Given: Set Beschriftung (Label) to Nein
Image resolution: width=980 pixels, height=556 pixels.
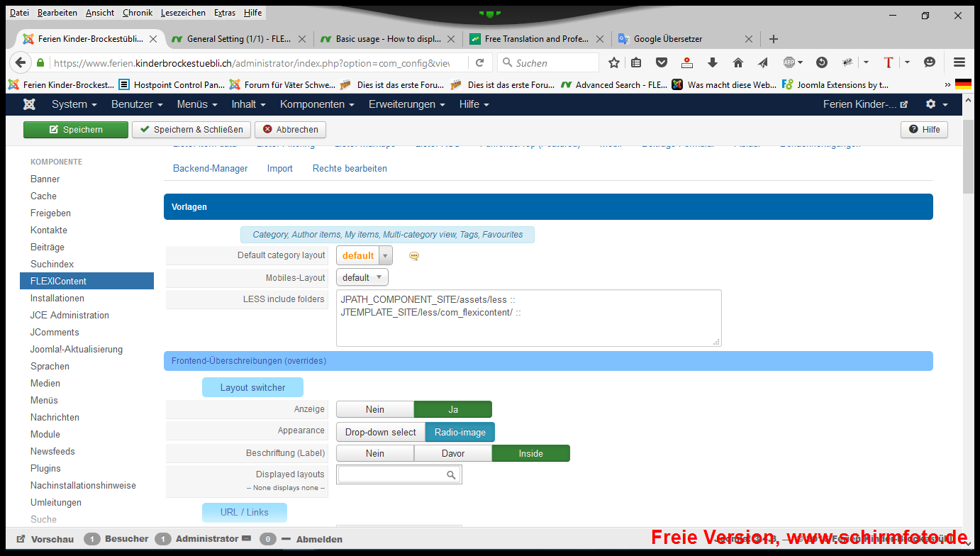Looking at the screenshot, I should (x=375, y=453).
